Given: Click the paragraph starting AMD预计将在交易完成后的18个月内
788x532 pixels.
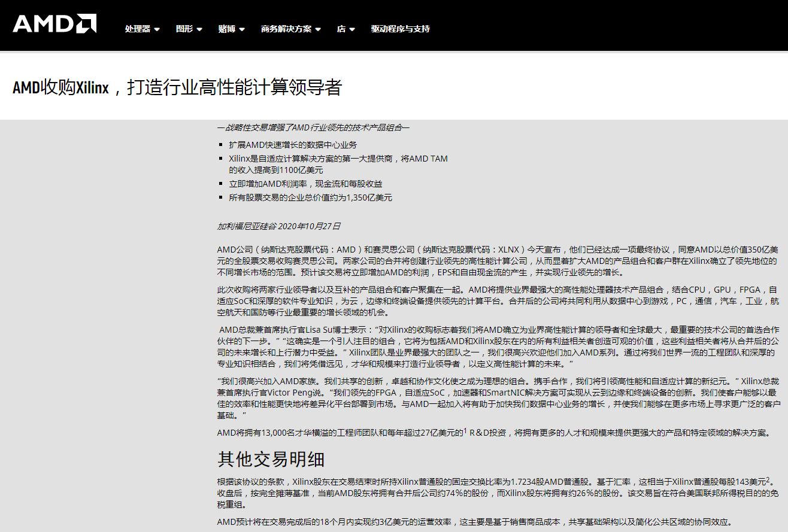Looking at the screenshot, I should coord(474,522).
